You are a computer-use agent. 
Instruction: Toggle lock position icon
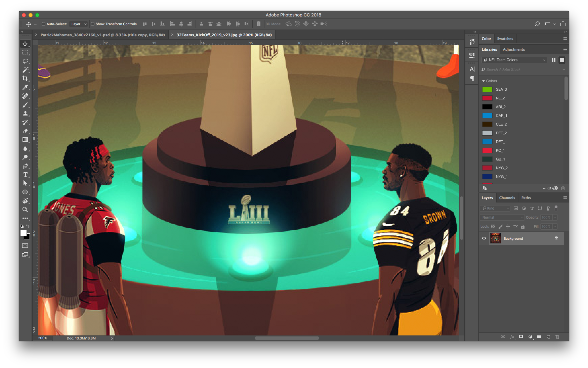click(508, 227)
